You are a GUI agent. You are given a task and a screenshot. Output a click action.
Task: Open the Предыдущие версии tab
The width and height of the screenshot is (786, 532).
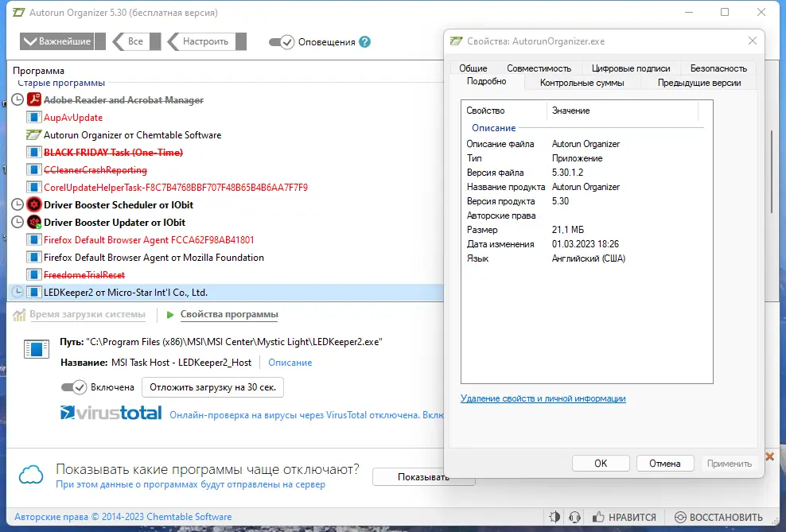(x=699, y=83)
